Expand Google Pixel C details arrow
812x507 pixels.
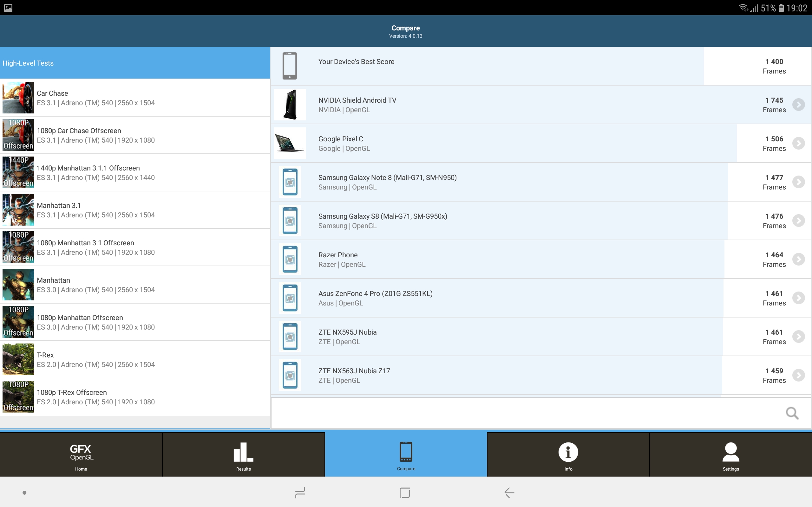pyautogui.click(x=798, y=143)
